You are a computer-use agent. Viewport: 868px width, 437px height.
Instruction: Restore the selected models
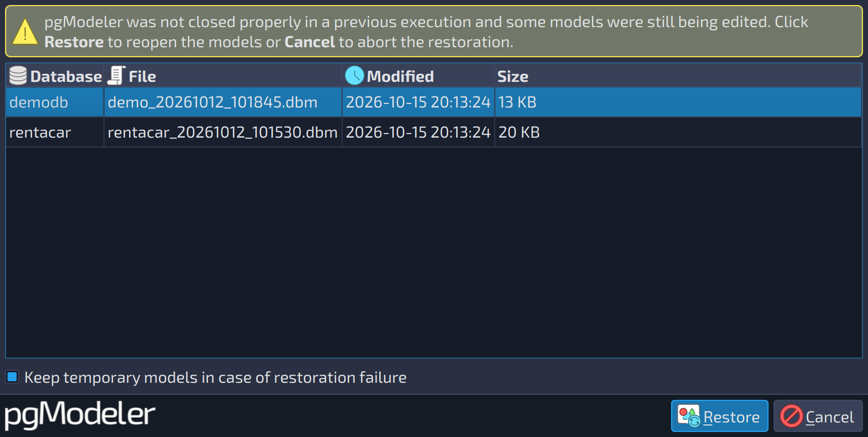tap(719, 416)
